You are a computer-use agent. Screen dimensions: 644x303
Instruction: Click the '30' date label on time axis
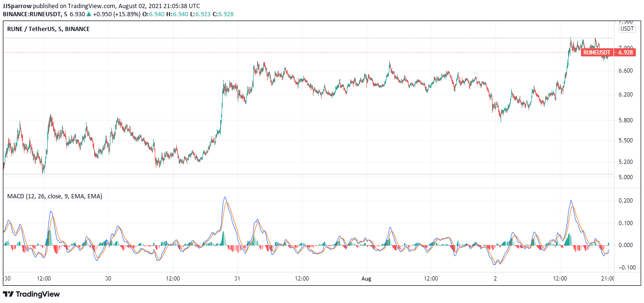108,278
